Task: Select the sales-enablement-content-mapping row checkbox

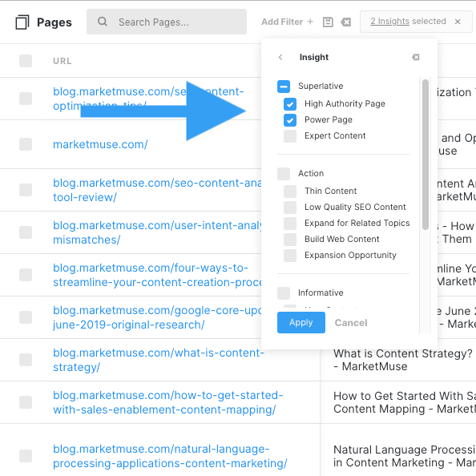Action: click(26, 402)
